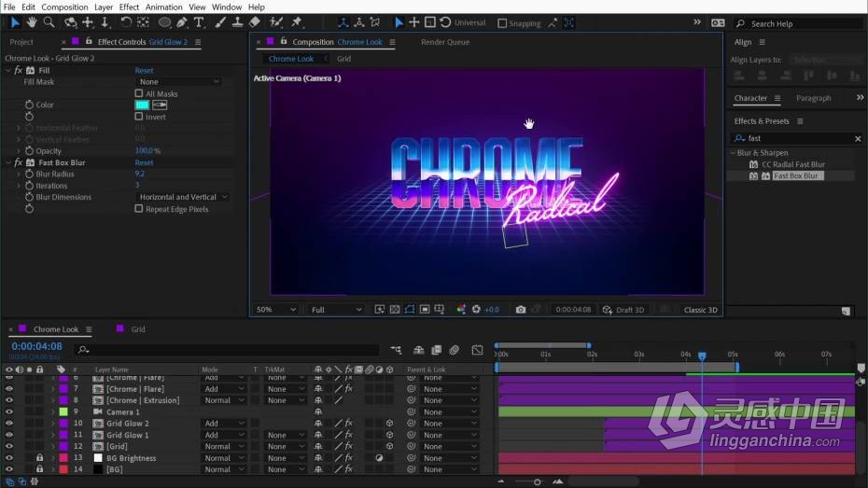Click the timeline layer search field
The width and height of the screenshot is (868, 488).
coord(227,350)
